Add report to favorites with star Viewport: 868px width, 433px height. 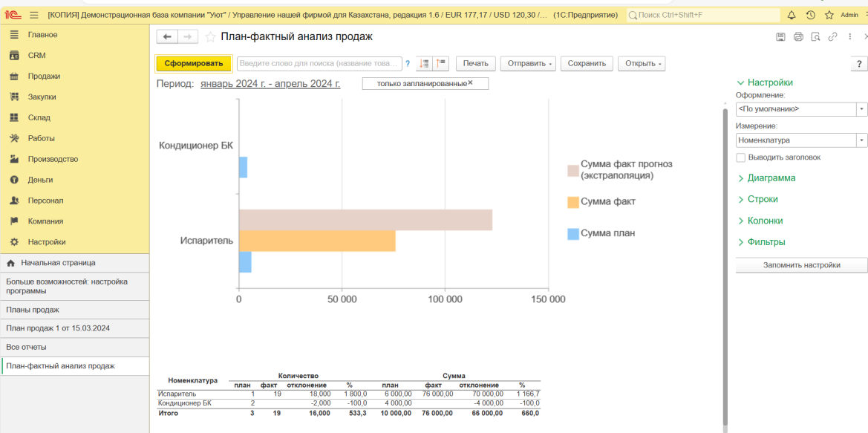(210, 37)
